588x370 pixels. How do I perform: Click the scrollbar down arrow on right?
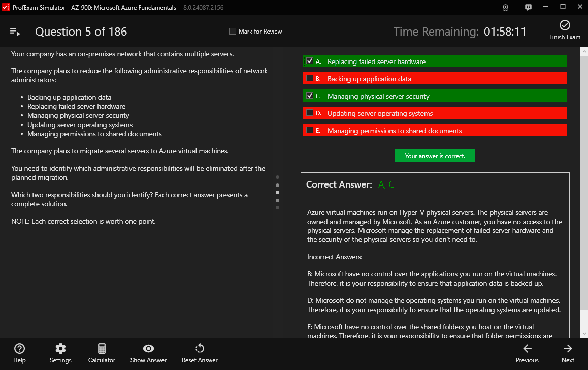(x=584, y=333)
